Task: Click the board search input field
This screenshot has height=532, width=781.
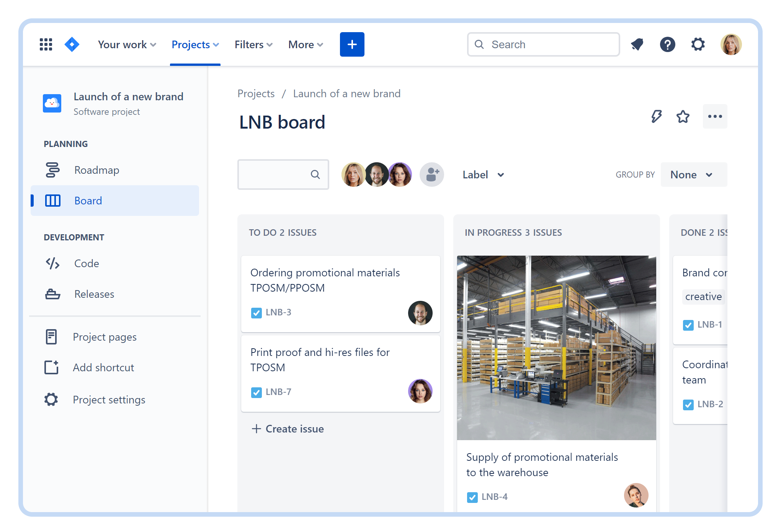Action: [x=276, y=175]
